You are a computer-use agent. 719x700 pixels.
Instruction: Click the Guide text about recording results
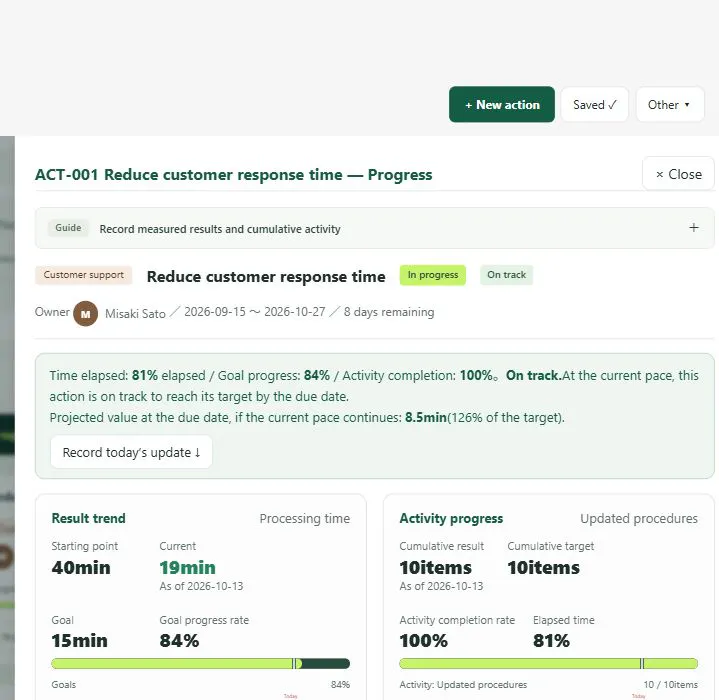(220, 229)
